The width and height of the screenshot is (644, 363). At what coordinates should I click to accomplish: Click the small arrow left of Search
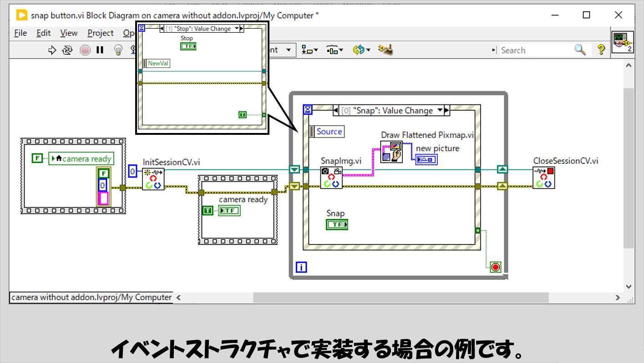(494, 51)
